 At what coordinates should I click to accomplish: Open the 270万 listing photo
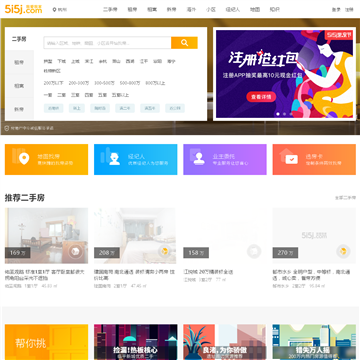314,236
